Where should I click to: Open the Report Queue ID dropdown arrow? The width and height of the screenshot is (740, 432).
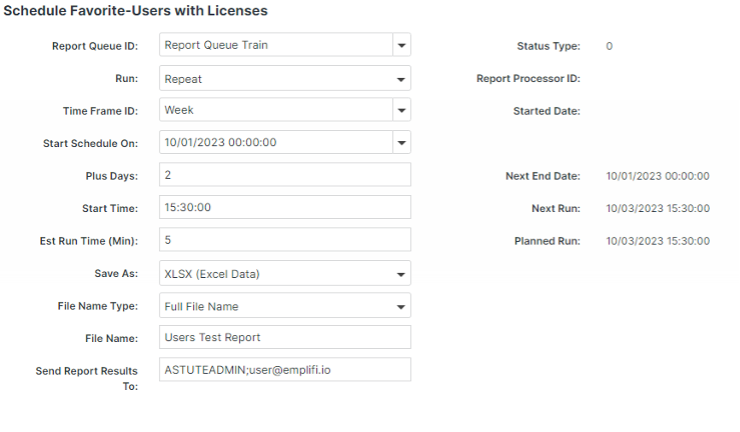click(x=401, y=46)
